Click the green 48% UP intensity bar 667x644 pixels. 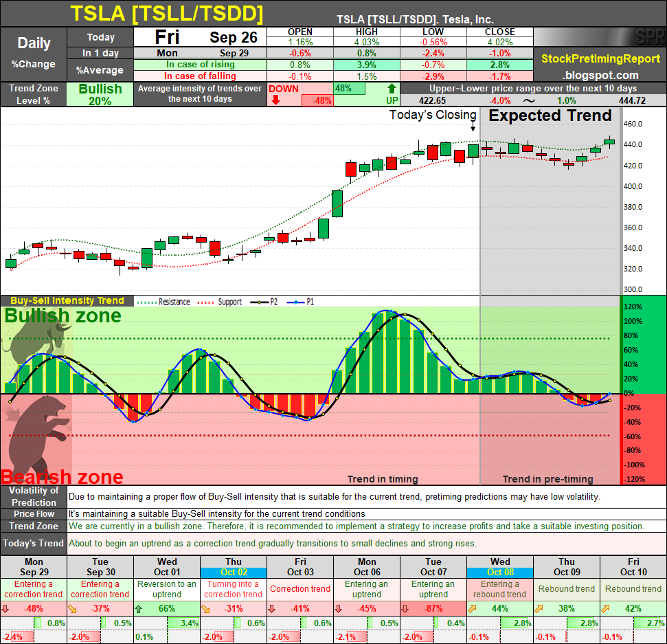point(350,89)
